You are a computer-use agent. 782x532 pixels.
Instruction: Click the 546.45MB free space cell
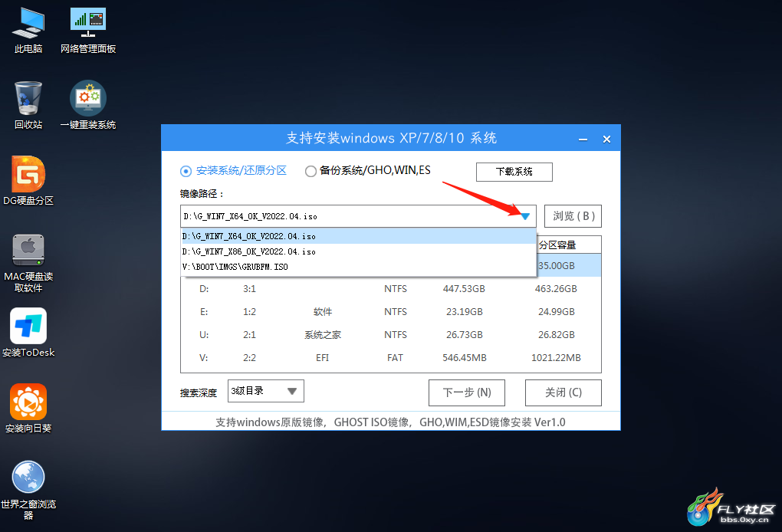[465, 357]
